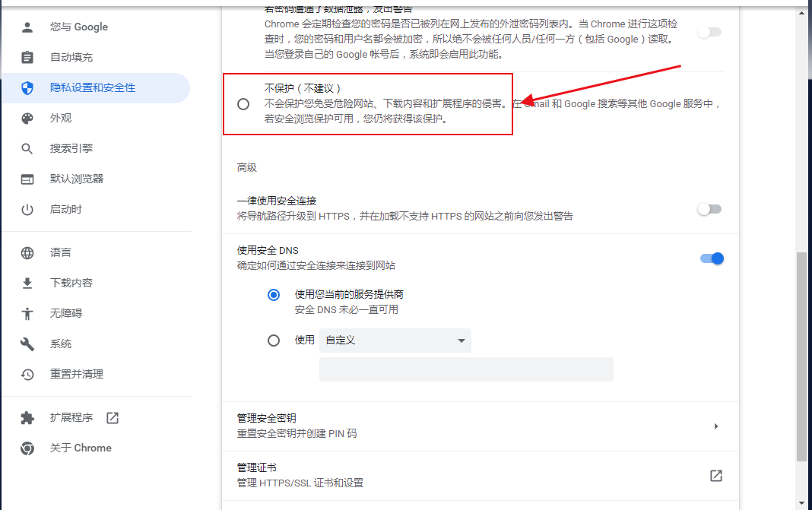
Task: Open the 搜索引擎 settings section
Action: click(97, 149)
